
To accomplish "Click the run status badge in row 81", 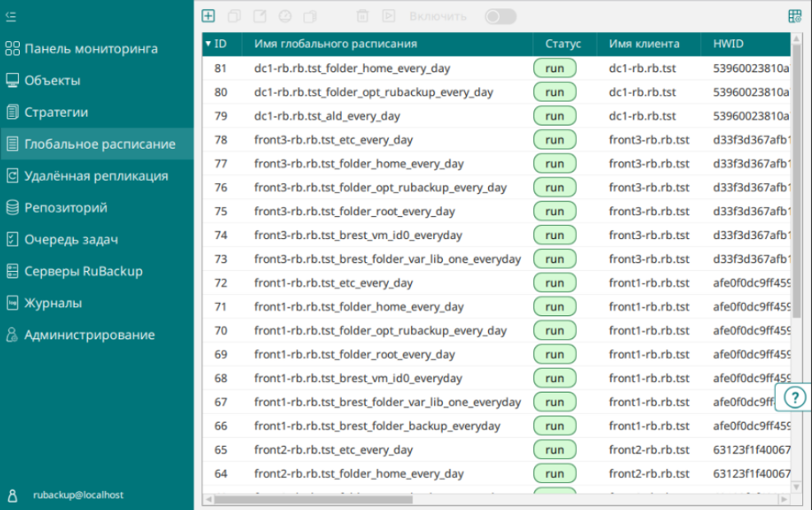I will (x=555, y=68).
